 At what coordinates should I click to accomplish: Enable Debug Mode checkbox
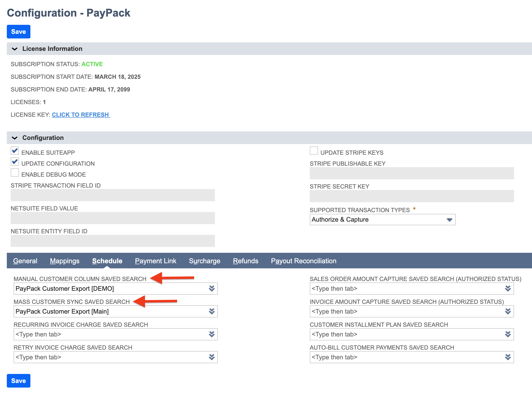(x=15, y=173)
